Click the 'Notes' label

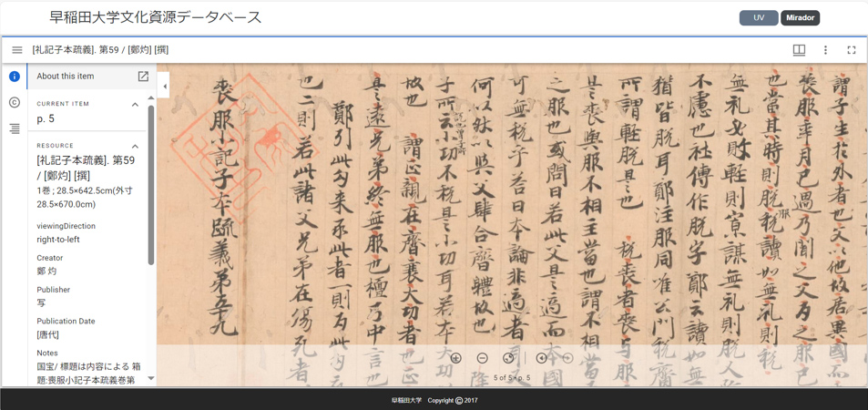(47, 353)
